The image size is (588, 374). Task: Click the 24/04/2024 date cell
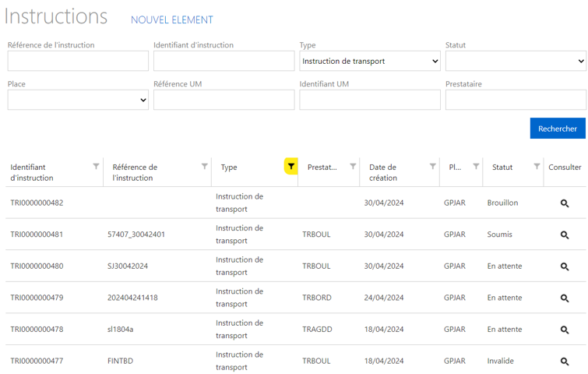[384, 298]
